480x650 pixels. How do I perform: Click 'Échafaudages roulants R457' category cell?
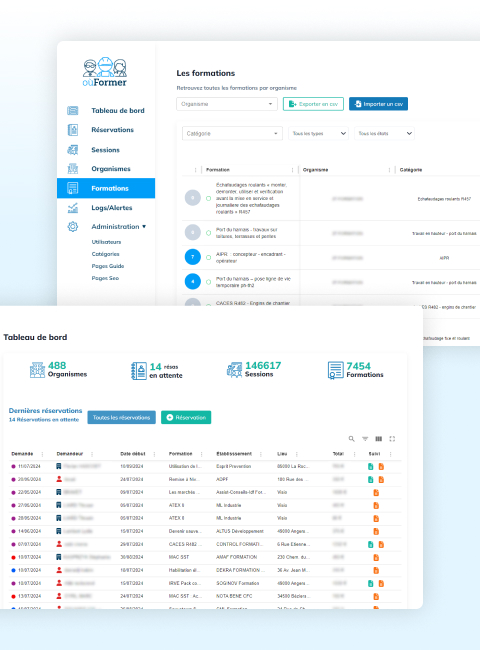444,199
